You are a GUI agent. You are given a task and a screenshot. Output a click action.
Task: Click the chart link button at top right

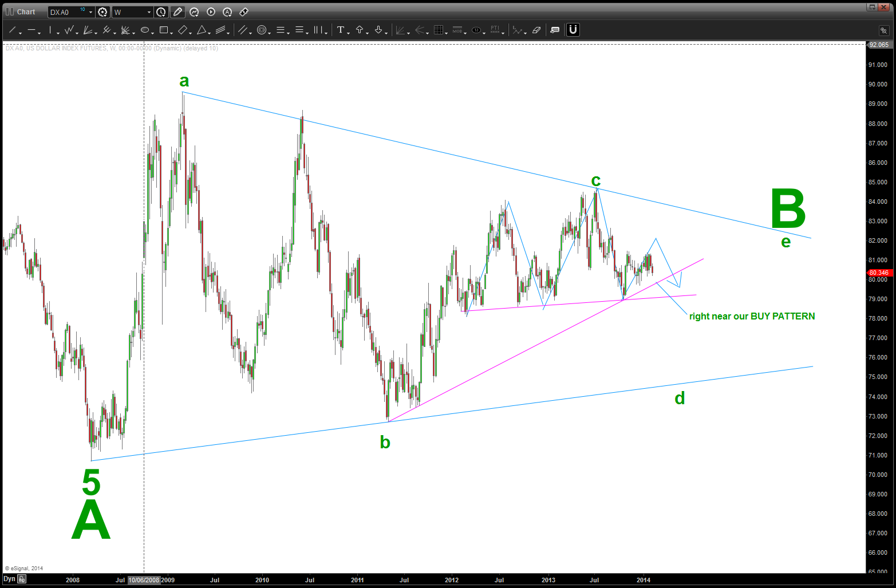pos(883,30)
